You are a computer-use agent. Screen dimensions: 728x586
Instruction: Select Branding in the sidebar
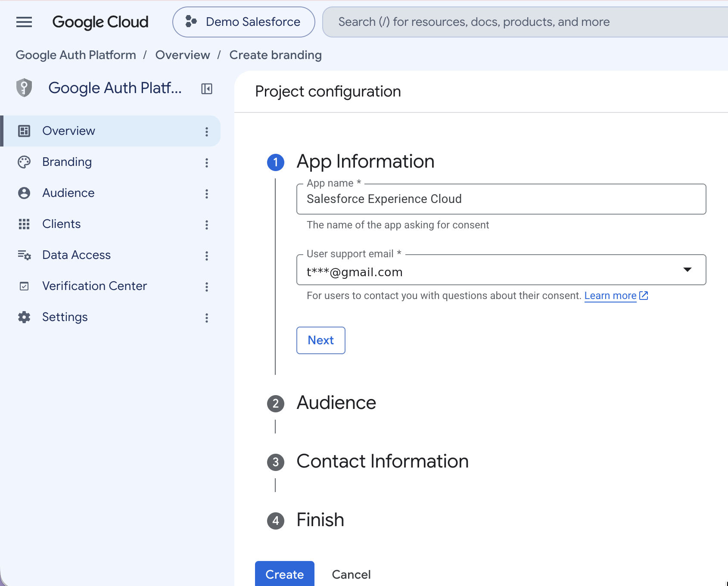(x=110, y=162)
